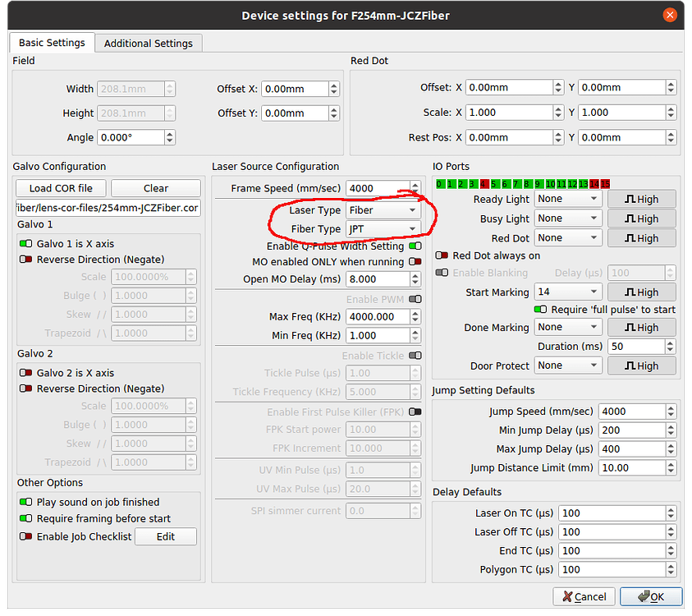Screen dimensions: 692x616
Task: Select the Basic Settings tab
Action: [52, 43]
